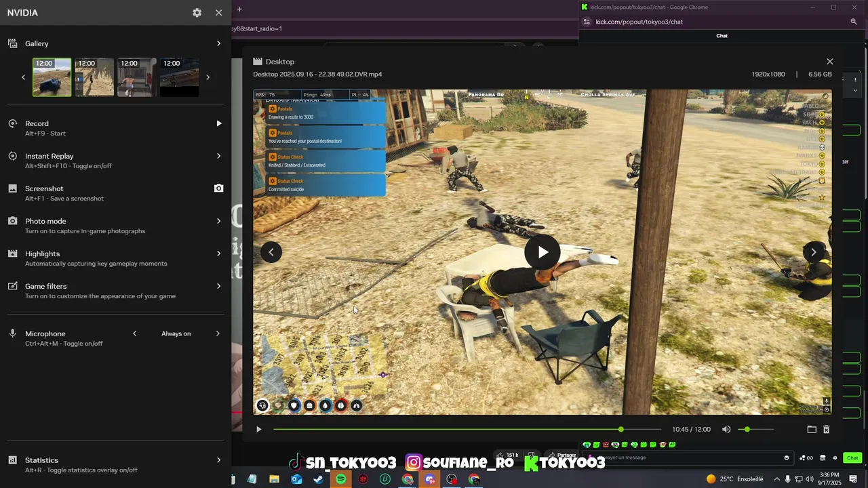Open video file location folder icon

pos(812,429)
